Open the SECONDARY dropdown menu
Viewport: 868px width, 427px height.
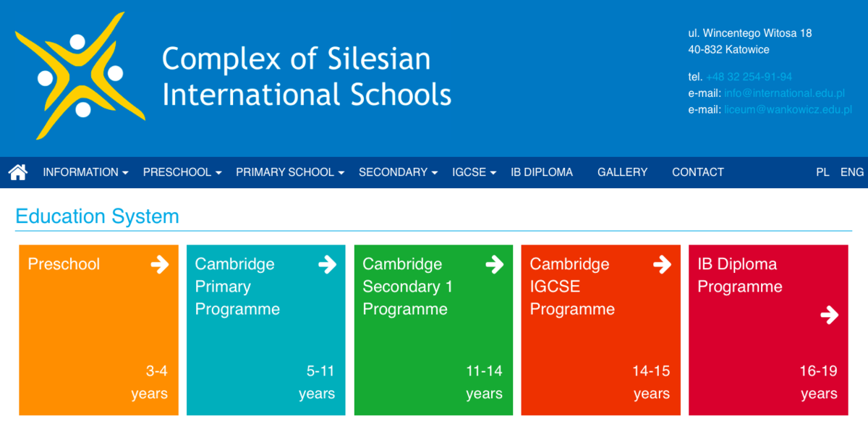(x=398, y=172)
